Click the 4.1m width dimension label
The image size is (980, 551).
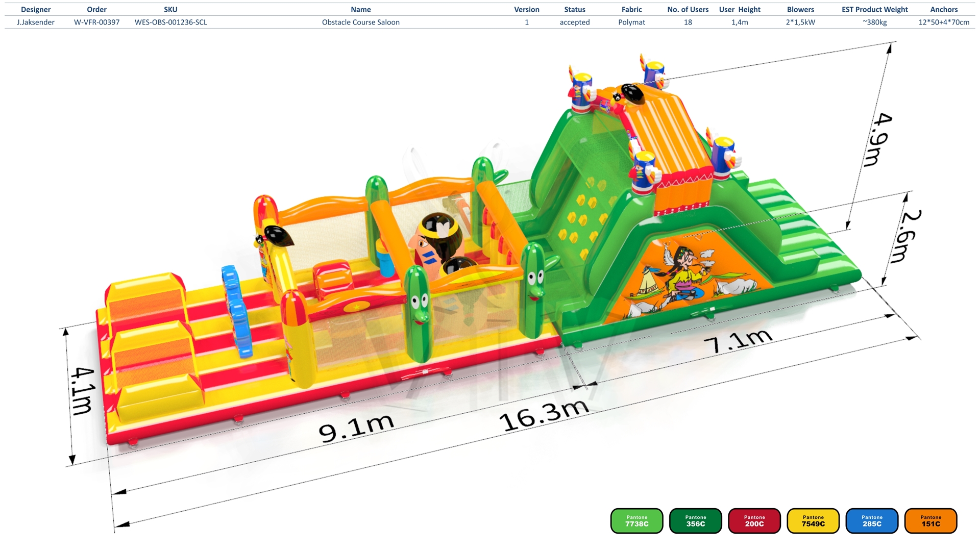[x=82, y=390]
